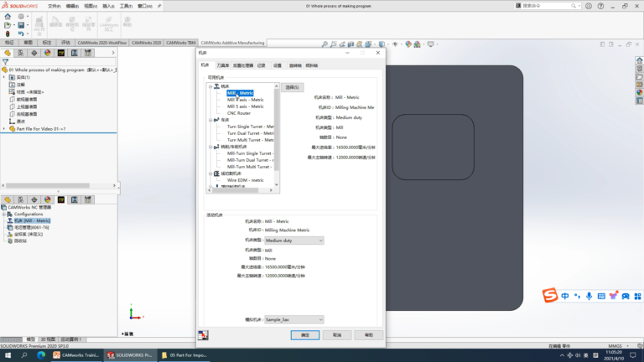Switch to CAMWorks TBM ribbon tab
Screen dimensions: 644x362
point(181,43)
